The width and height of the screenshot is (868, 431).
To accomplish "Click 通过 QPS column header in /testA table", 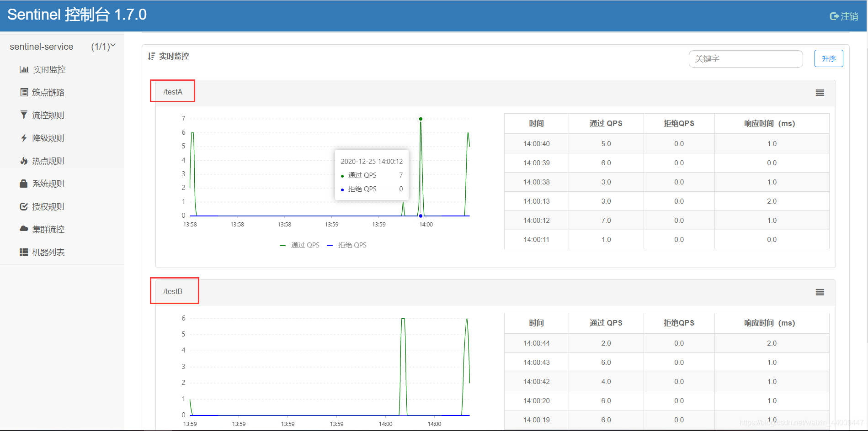I will tap(606, 123).
